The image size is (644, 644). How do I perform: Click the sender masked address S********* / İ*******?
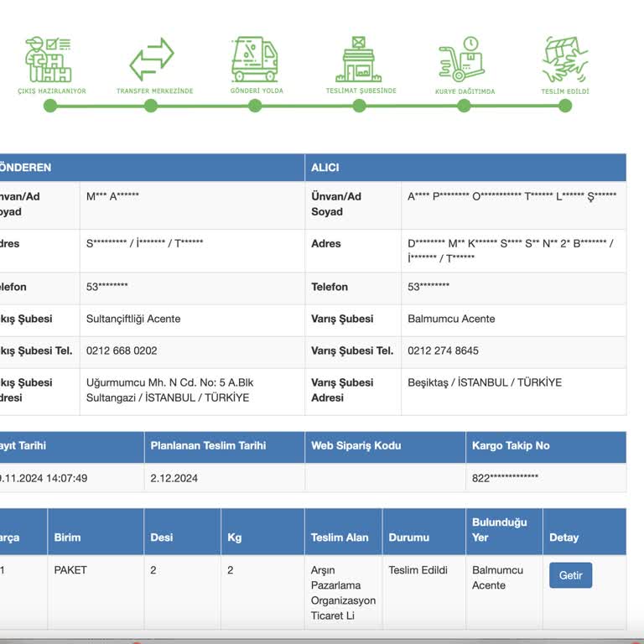[144, 243]
